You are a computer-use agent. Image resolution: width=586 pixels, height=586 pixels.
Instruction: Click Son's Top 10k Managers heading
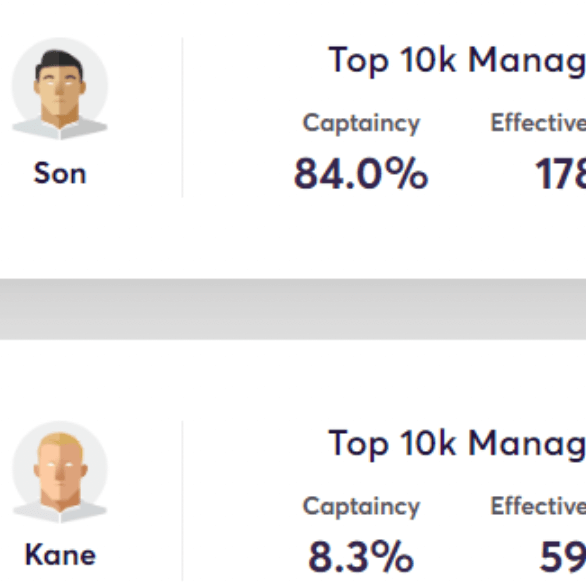tap(457, 61)
